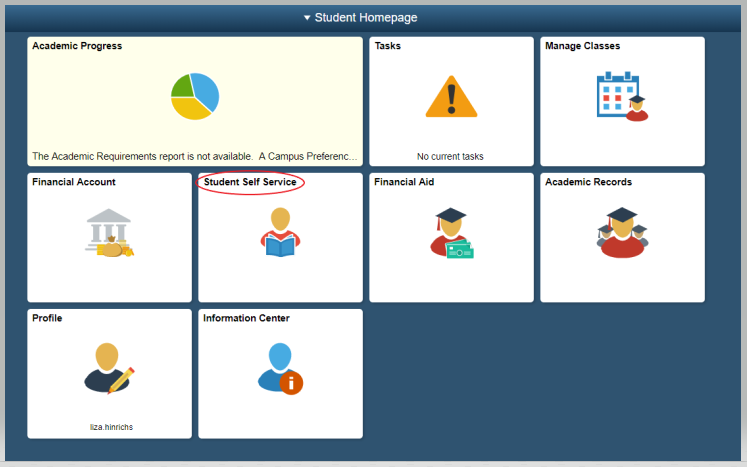Screen dimensions: 747x467
Task: Open the Information Center info icon
Action: [280, 368]
